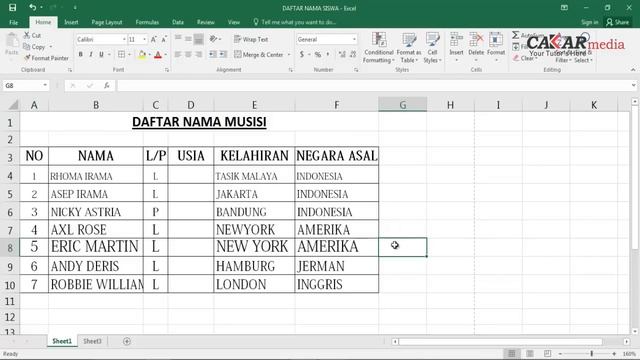Adjust the zoom slider handle
The width and height of the screenshot is (640, 360).
tap(591, 353)
